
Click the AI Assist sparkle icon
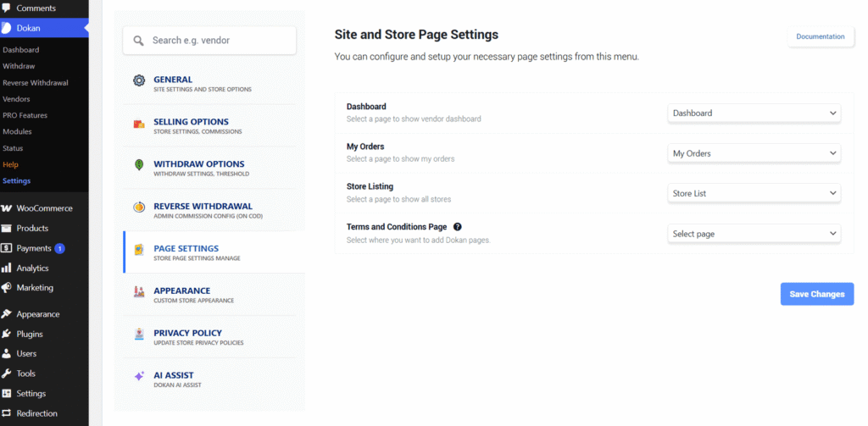pos(139,377)
